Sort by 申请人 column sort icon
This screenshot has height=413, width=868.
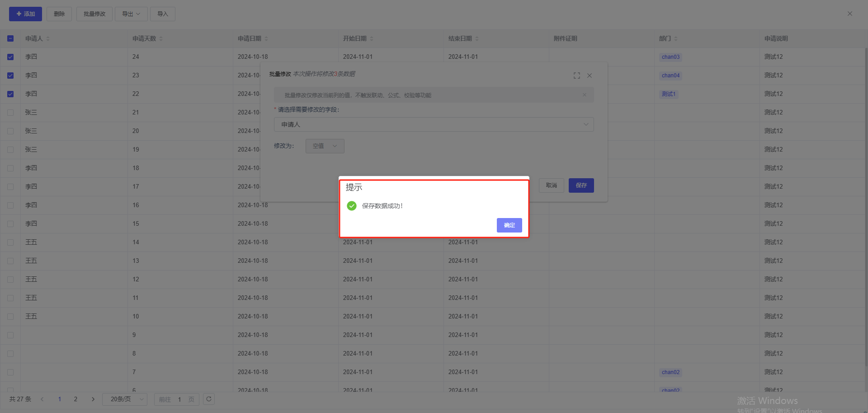click(48, 39)
